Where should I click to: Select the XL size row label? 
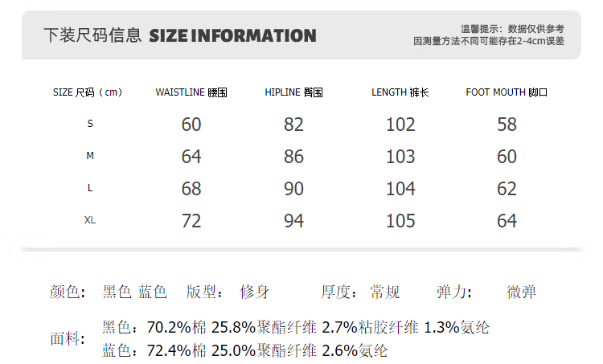[90, 220]
